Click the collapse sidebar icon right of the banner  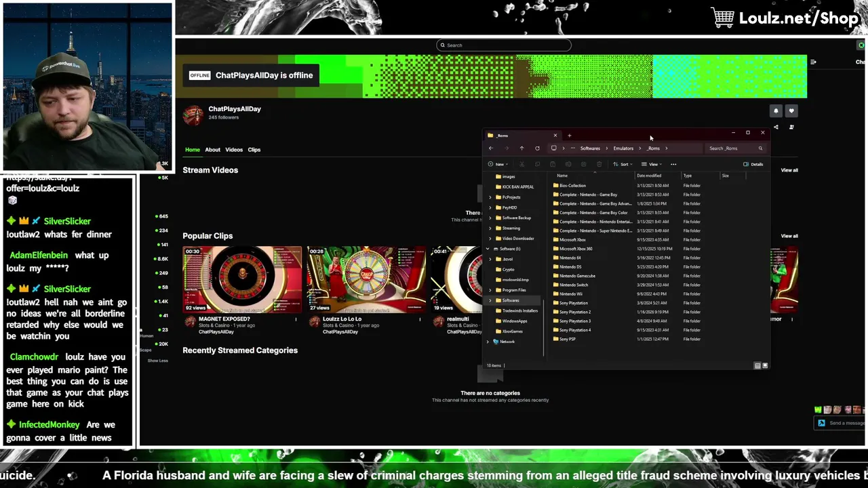813,62
